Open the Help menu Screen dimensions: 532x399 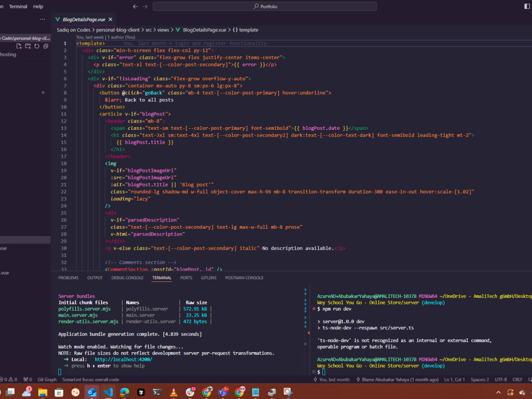[38, 6]
